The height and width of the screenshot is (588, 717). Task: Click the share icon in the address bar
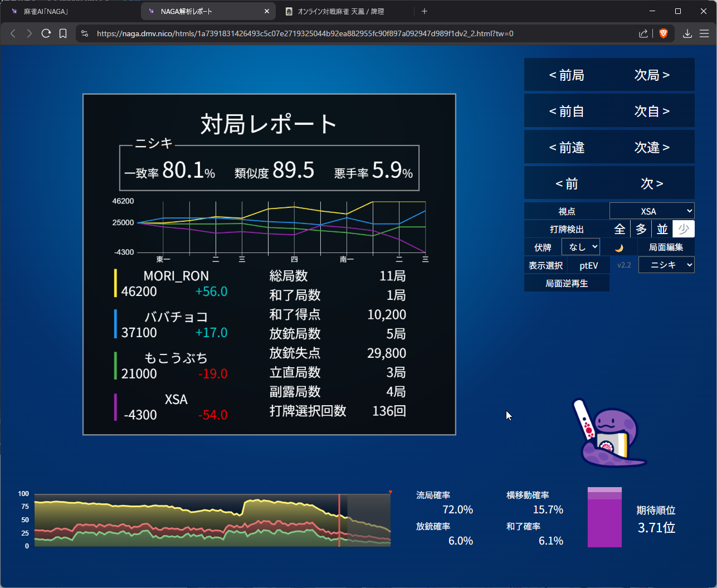[x=643, y=33]
